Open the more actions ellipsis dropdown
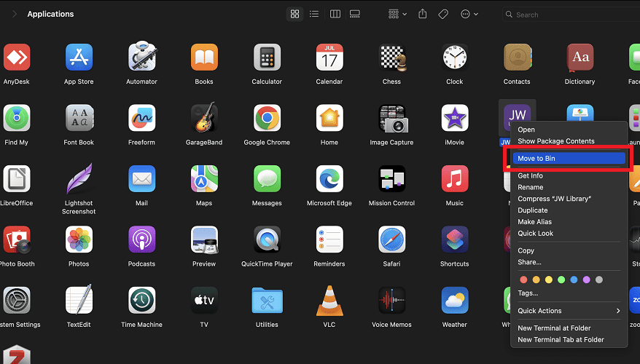The image size is (640, 364). [x=469, y=14]
